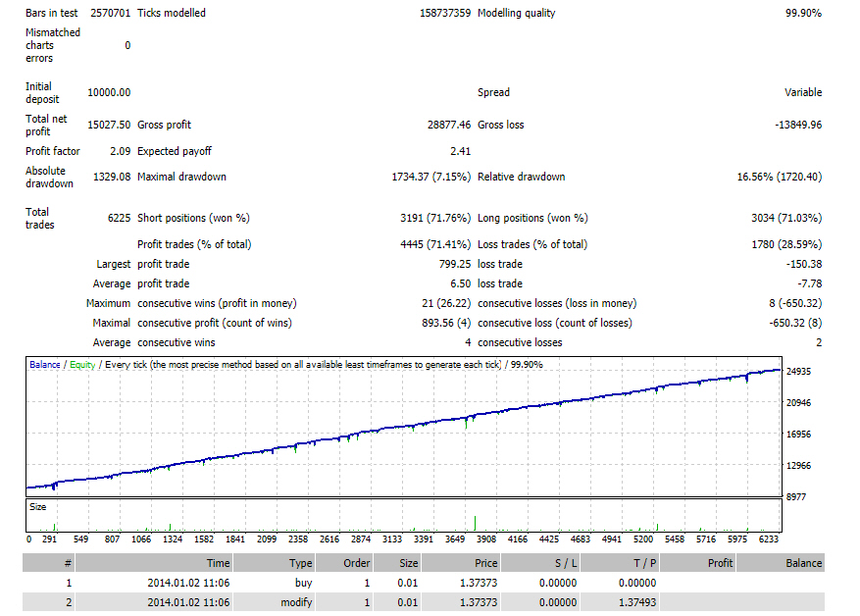Select the Total trades value 6225

119,218
